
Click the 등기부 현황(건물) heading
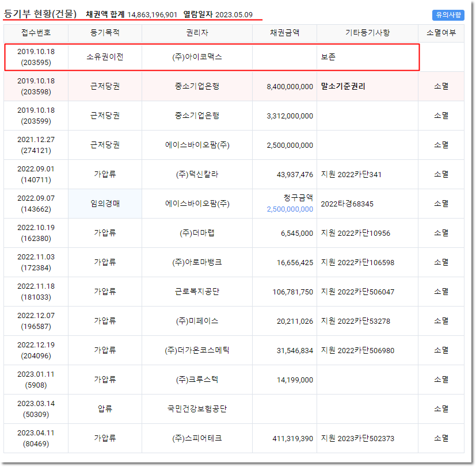click(x=40, y=14)
